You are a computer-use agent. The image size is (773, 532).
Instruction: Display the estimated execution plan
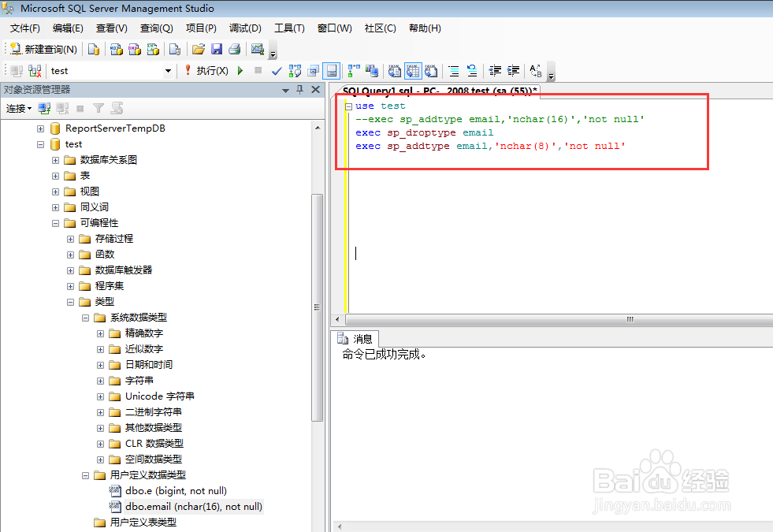295,71
